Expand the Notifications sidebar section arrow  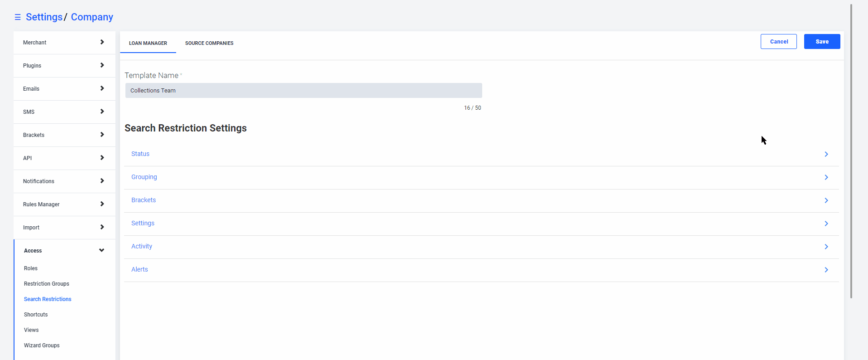102,181
